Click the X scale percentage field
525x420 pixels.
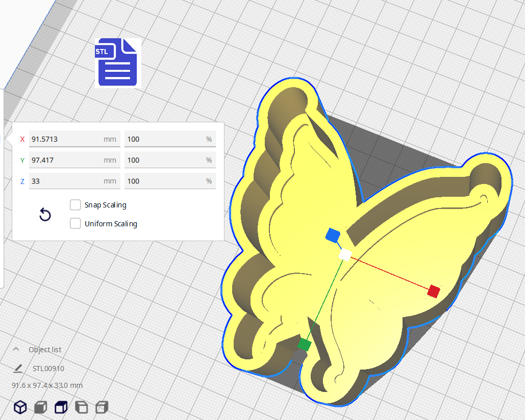tap(164, 139)
